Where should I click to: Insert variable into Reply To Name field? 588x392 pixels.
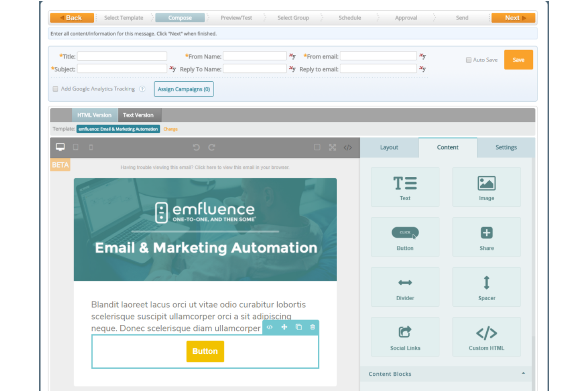[x=292, y=69]
